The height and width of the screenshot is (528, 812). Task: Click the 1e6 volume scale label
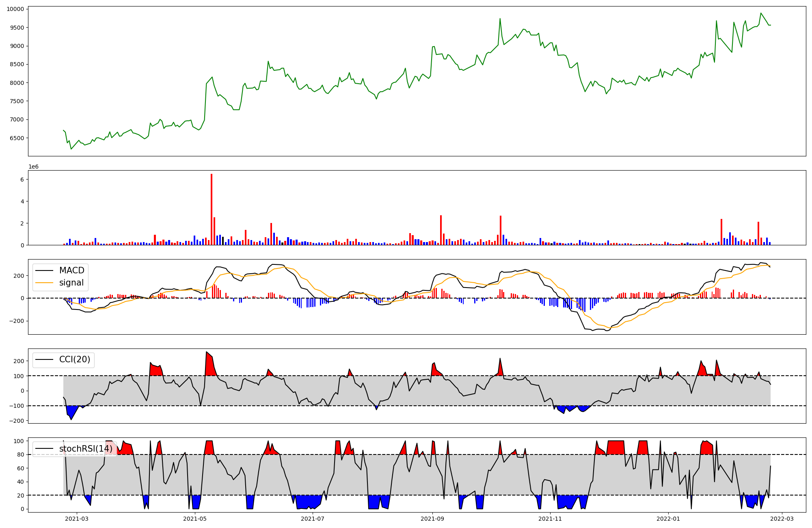[33, 167]
